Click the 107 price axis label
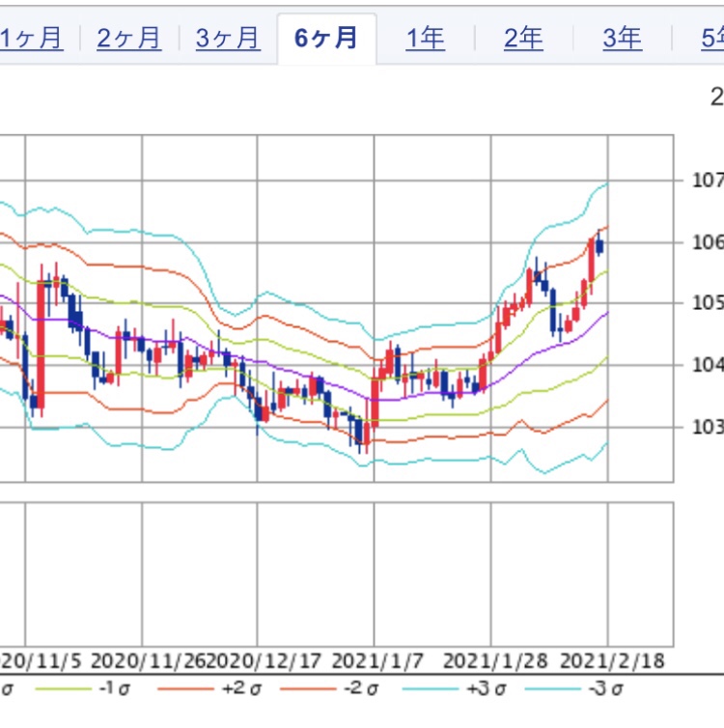The width and height of the screenshot is (724, 728). [x=707, y=180]
